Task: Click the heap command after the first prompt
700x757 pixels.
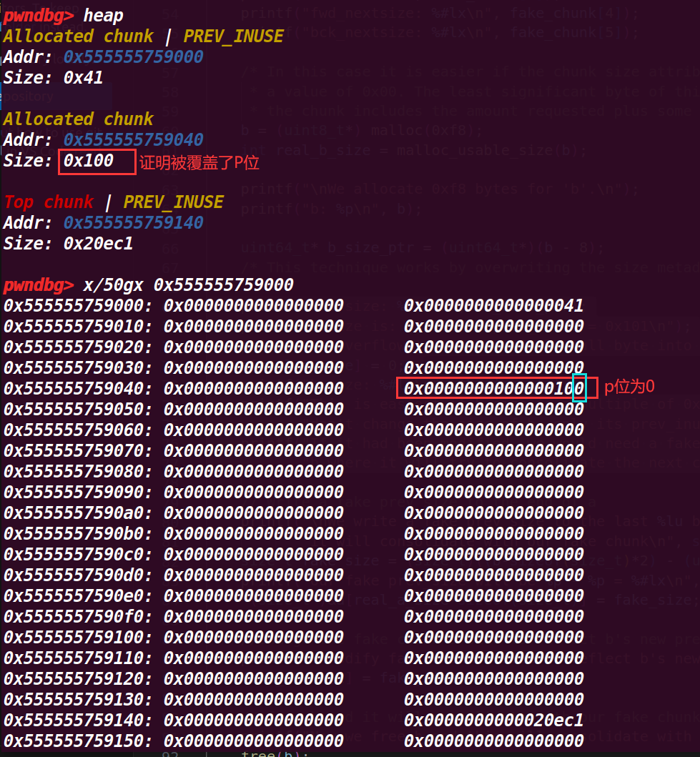Action: click(103, 15)
